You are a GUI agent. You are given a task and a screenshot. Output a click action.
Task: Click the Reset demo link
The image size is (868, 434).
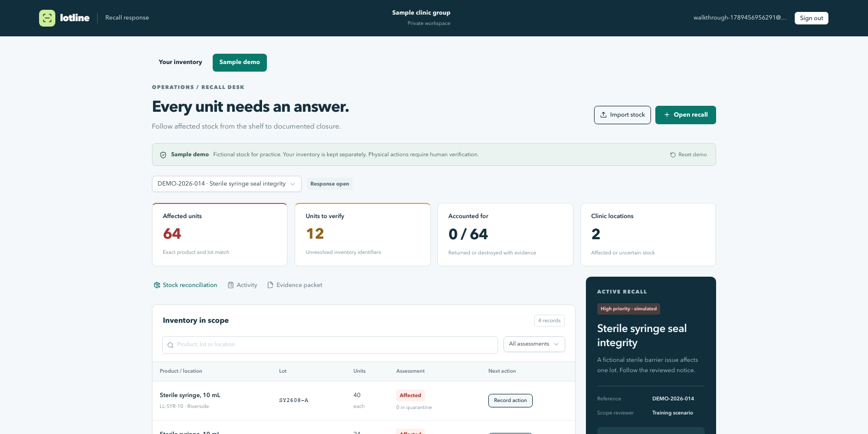click(688, 155)
